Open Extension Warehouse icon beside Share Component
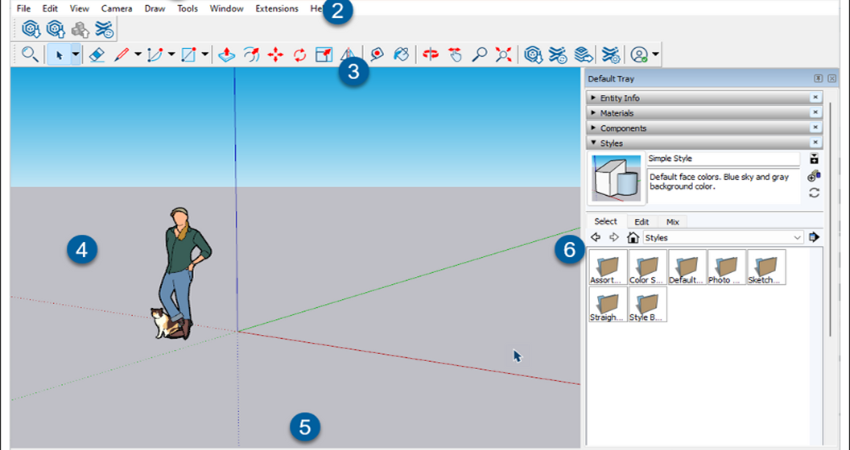 pos(104,29)
